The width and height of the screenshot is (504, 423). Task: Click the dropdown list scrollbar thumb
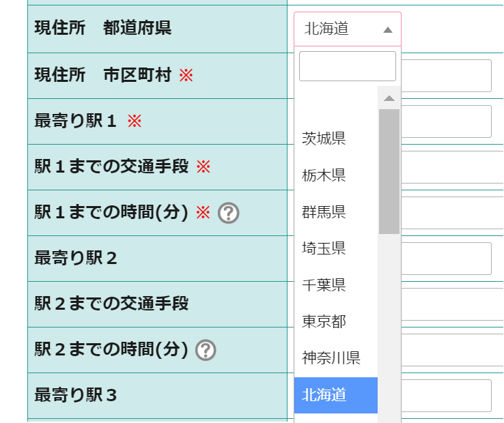(389, 171)
